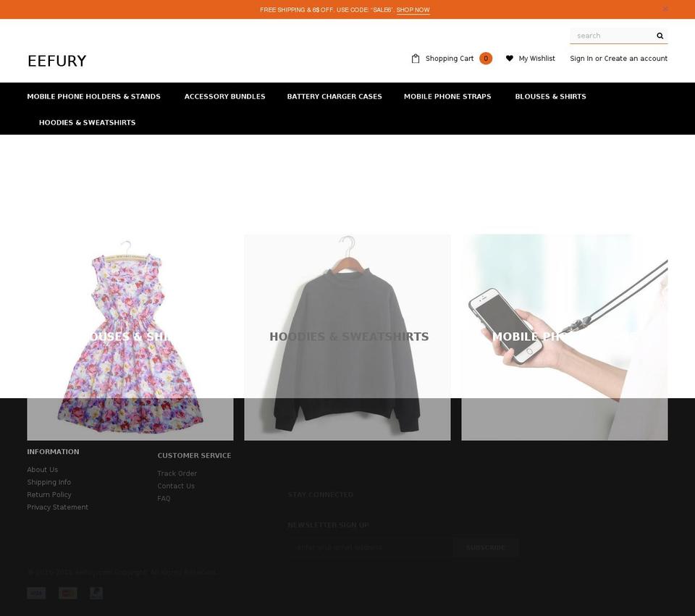Screen dimensions: 695x616
Task: Open the Shopping Cart link
Action: click(x=450, y=59)
